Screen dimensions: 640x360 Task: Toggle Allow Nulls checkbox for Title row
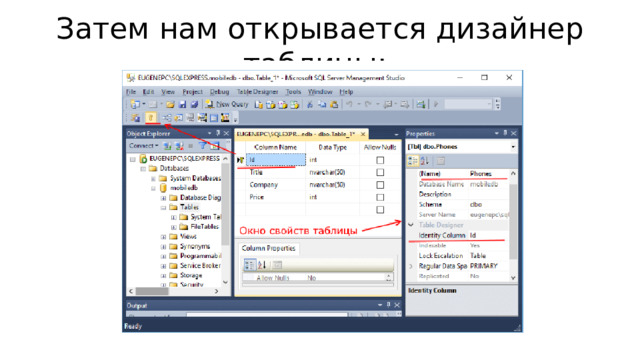[x=380, y=173]
